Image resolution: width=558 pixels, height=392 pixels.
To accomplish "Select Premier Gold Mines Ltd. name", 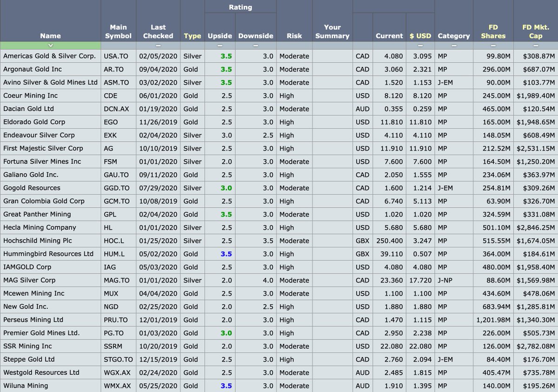I will point(41,333).
